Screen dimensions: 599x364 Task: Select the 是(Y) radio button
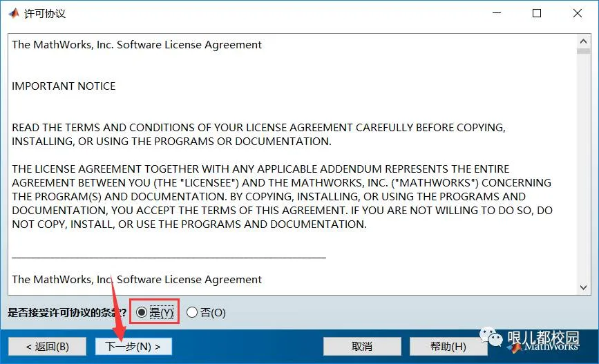tap(142, 312)
